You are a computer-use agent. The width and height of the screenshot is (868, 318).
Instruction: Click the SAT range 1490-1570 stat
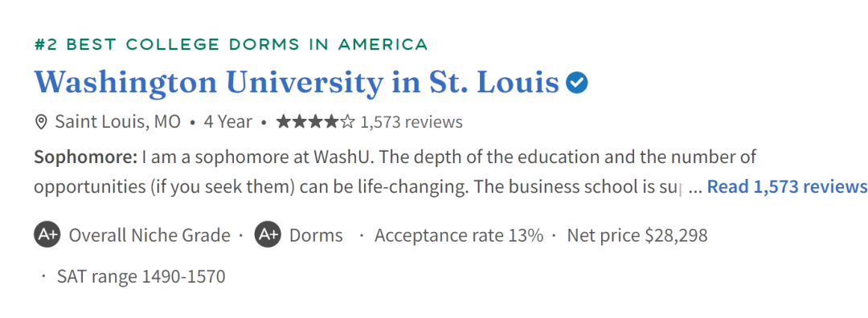[141, 276]
